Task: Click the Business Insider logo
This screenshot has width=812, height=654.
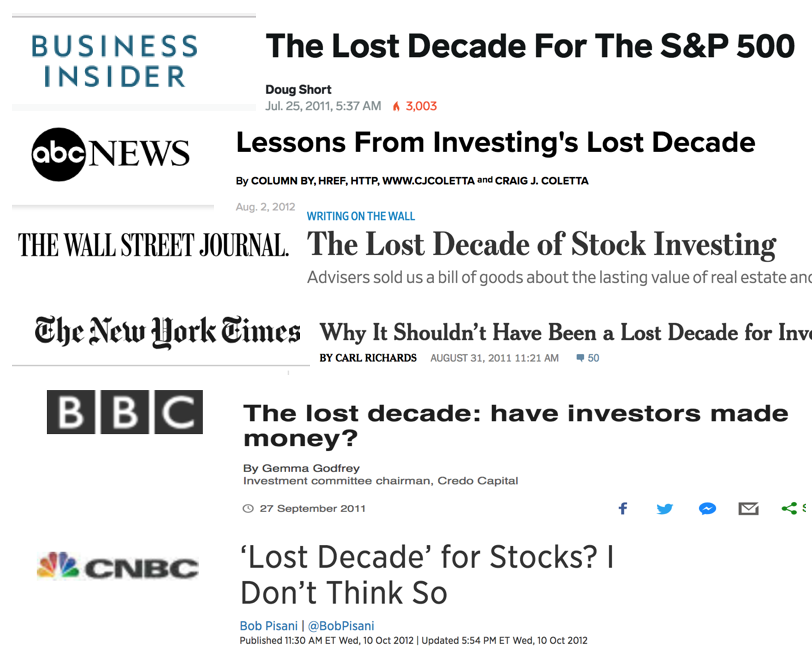Action: pyautogui.click(x=114, y=61)
